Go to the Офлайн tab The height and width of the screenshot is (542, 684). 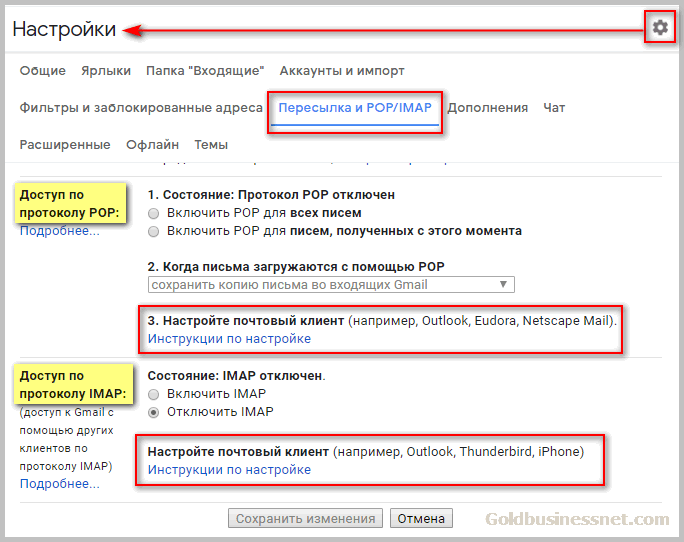pyautogui.click(x=152, y=145)
